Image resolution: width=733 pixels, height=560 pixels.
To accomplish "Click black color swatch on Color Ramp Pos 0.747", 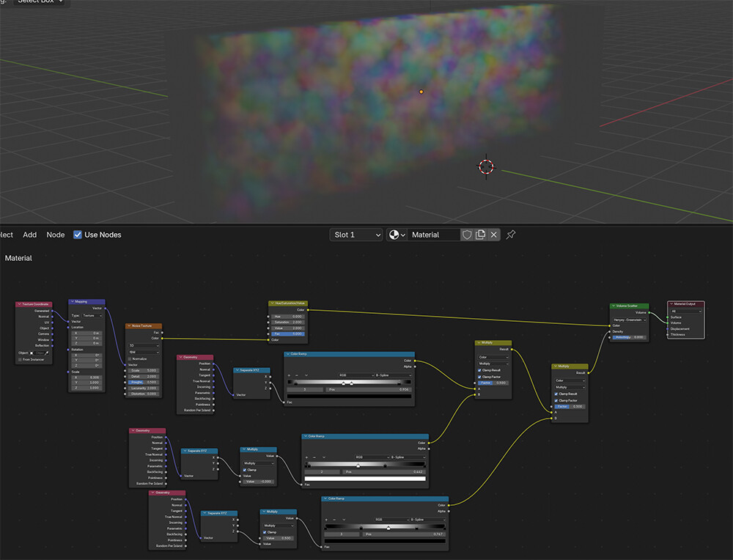I will [x=386, y=541].
